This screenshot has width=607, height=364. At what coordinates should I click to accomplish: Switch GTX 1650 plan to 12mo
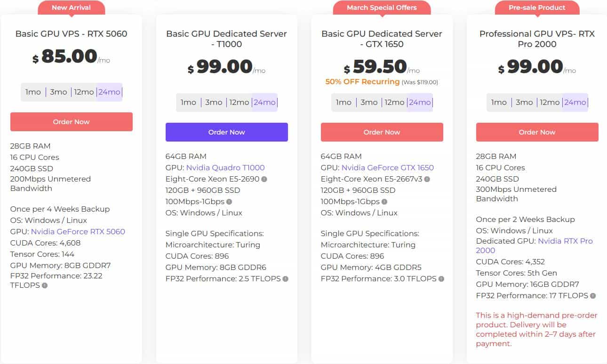click(x=394, y=103)
